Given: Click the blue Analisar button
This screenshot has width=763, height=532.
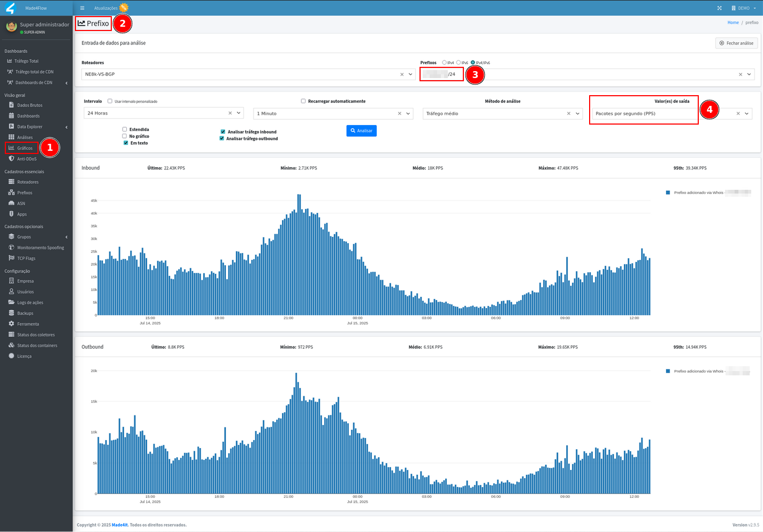Looking at the screenshot, I should point(362,130).
